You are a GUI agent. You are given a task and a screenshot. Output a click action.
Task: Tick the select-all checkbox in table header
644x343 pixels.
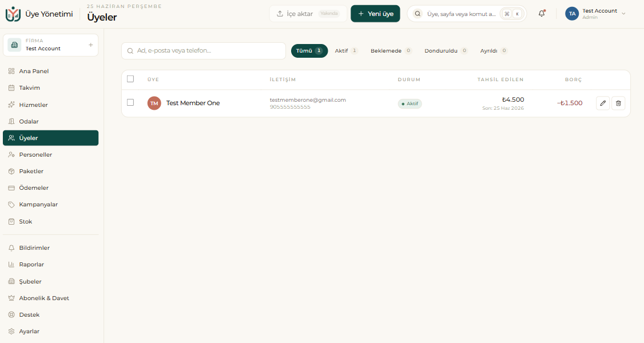tap(130, 79)
